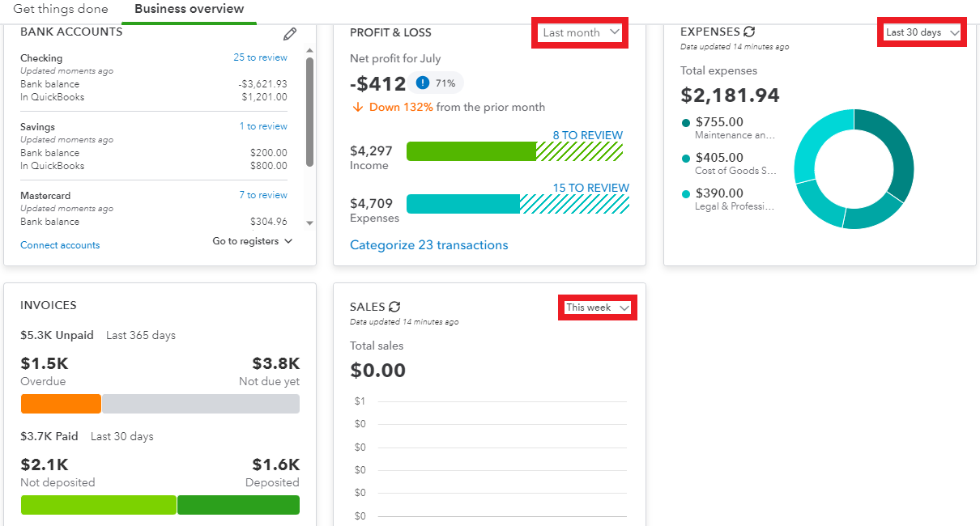Switch to the 'Get things done' tab
The height and width of the screenshot is (526, 980).
[x=61, y=9]
